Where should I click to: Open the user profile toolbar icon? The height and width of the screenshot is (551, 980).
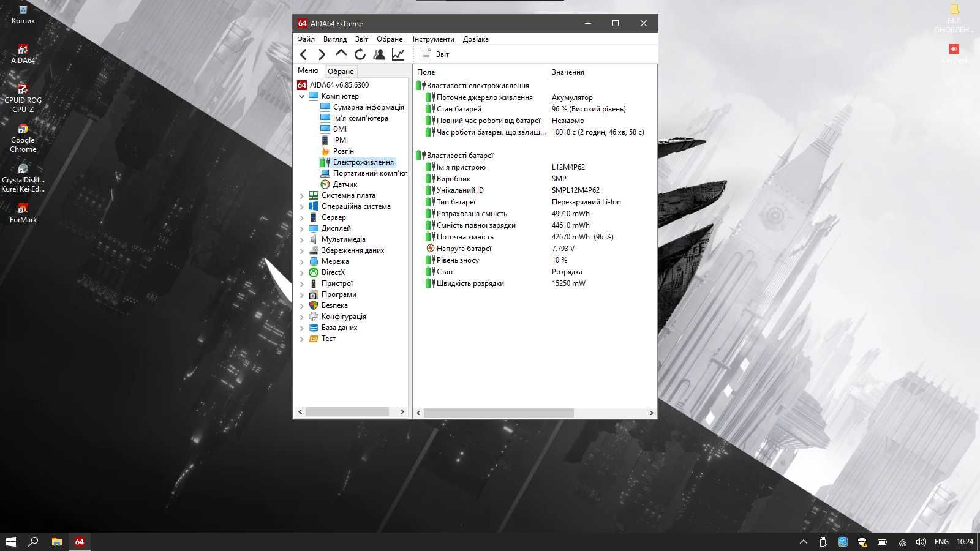click(379, 54)
